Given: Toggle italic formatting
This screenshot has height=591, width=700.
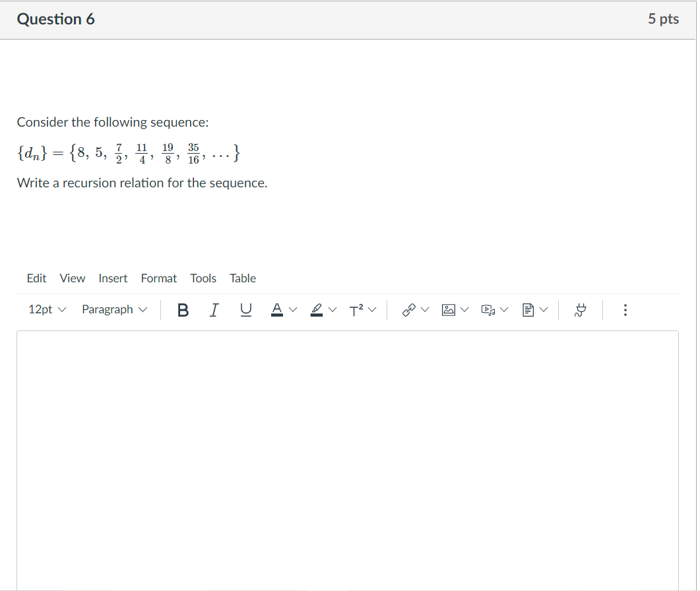Looking at the screenshot, I should coord(214,309).
